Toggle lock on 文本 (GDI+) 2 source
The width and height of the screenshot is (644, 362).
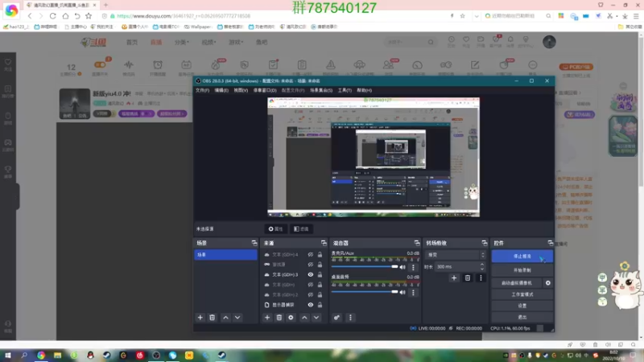[x=320, y=294]
